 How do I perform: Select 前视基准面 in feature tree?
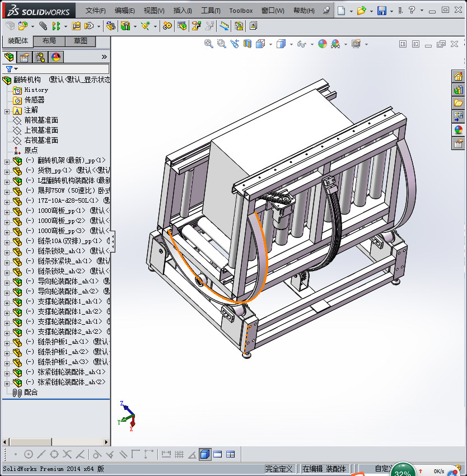point(41,120)
